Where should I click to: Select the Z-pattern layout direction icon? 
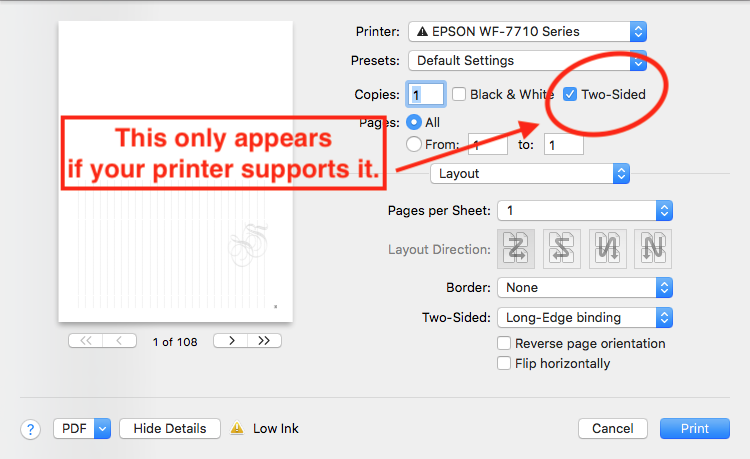tap(516, 249)
